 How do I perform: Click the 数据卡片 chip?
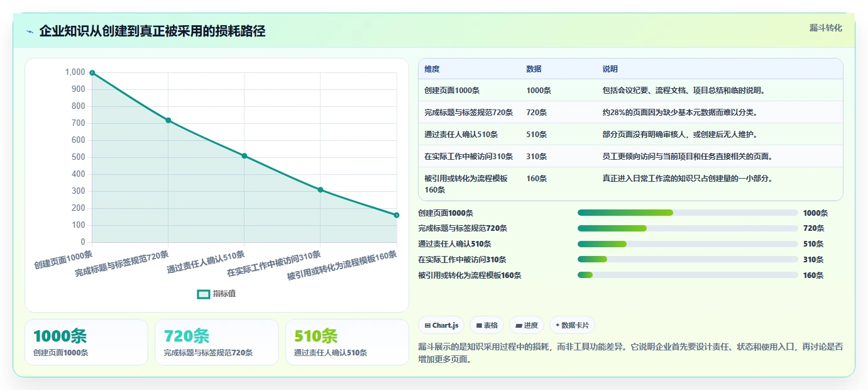(572, 325)
